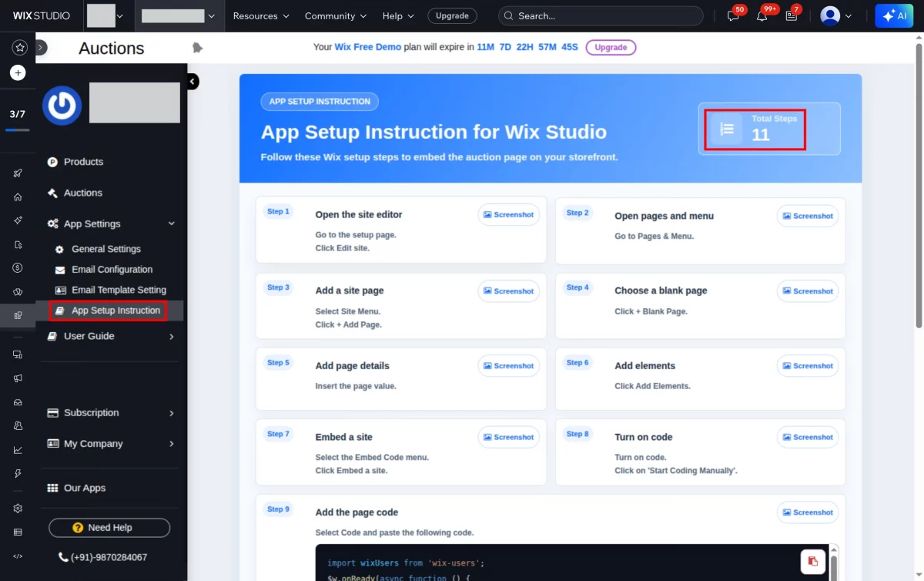View Screenshot for Step 7

click(x=508, y=437)
